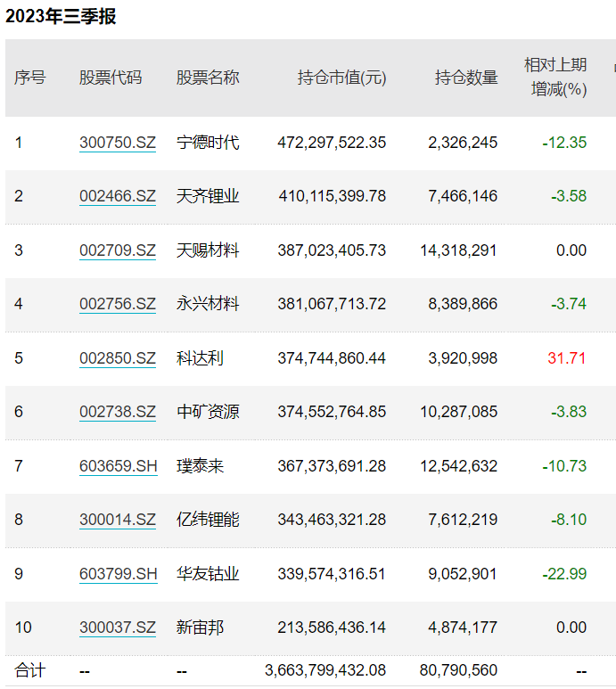616x689 pixels.
Task: Click change value -10.73
Action: 564,466
